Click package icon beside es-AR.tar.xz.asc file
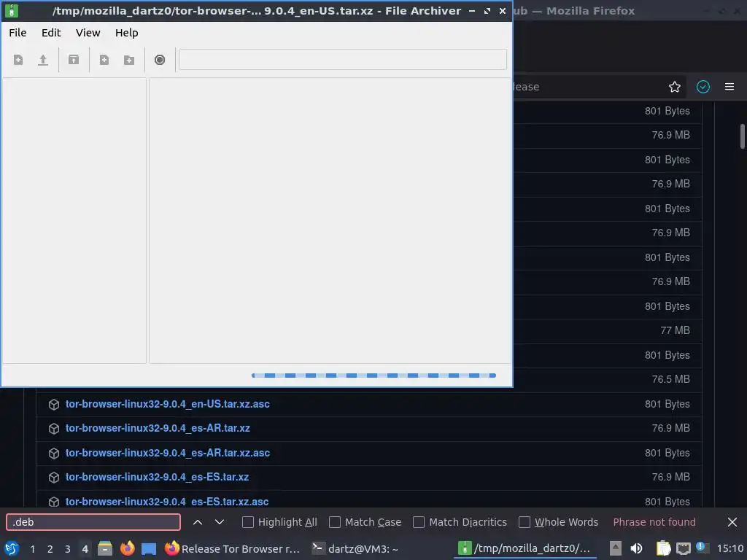Image resolution: width=747 pixels, height=560 pixels. pyautogui.click(x=54, y=454)
